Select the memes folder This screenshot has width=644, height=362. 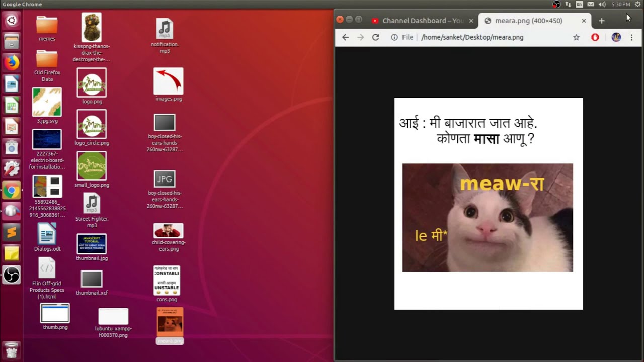click(47, 29)
